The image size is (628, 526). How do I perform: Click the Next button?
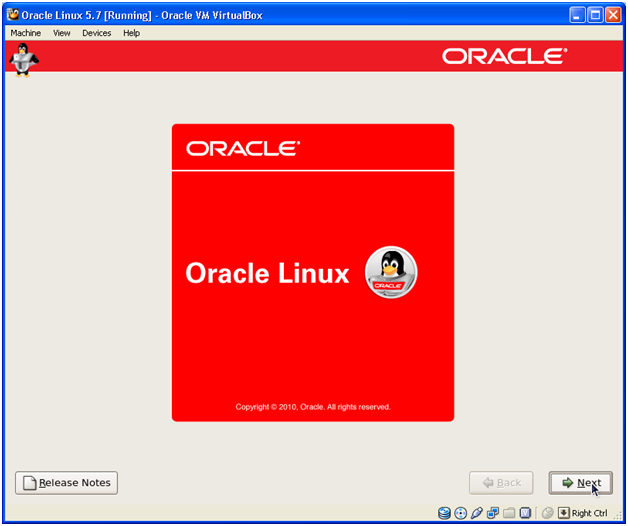point(580,483)
